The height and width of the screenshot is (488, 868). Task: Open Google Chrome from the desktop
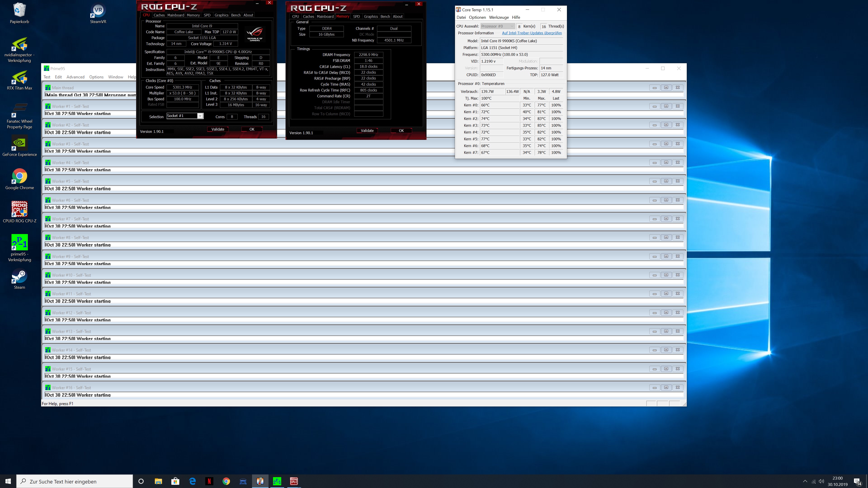[x=19, y=176]
